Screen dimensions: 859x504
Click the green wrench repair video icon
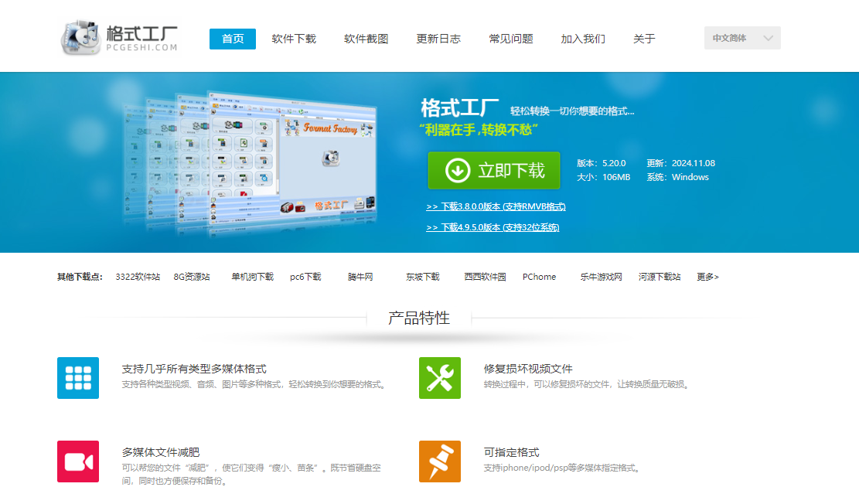click(x=440, y=378)
